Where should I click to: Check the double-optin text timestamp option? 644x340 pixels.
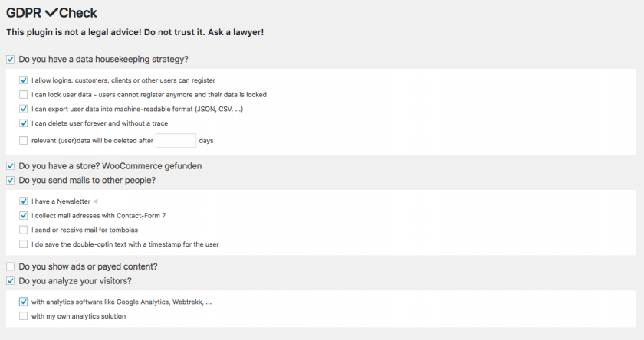pyautogui.click(x=24, y=244)
